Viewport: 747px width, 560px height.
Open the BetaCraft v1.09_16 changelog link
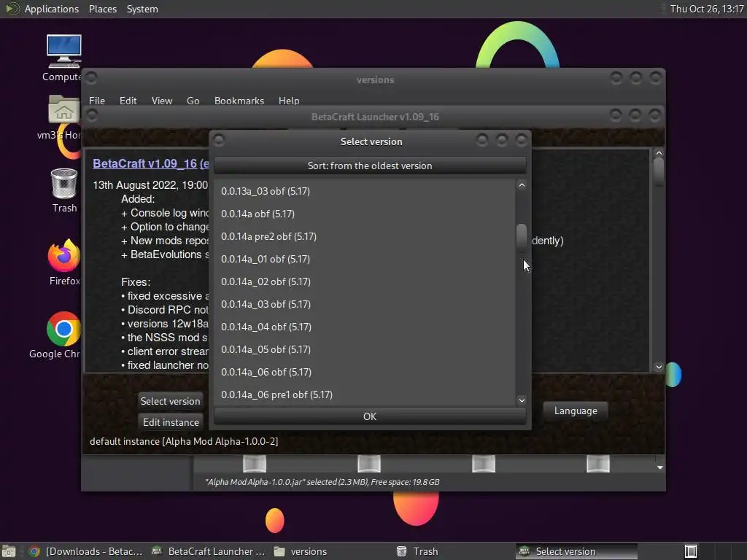[150, 163]
